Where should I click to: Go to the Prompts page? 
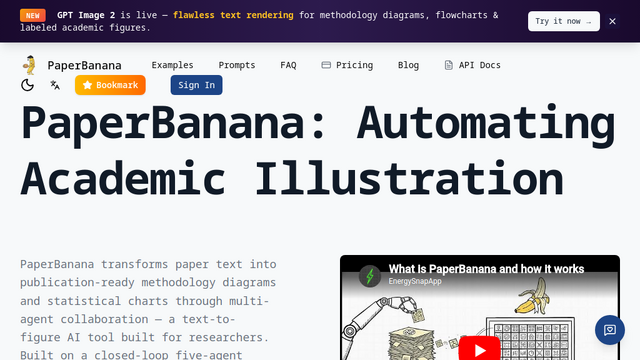[x=237, y=65]
